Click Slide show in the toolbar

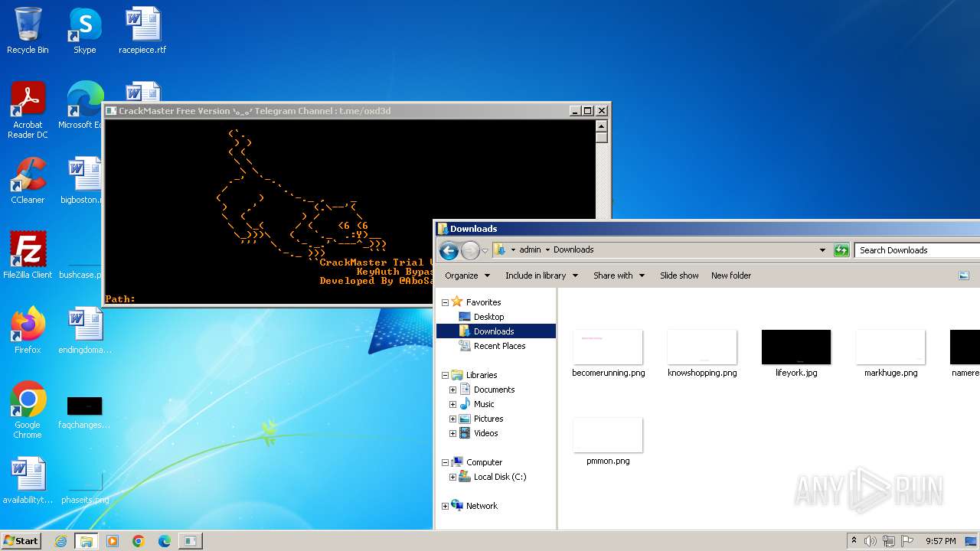pyautogui.click(x=679, y=275)
